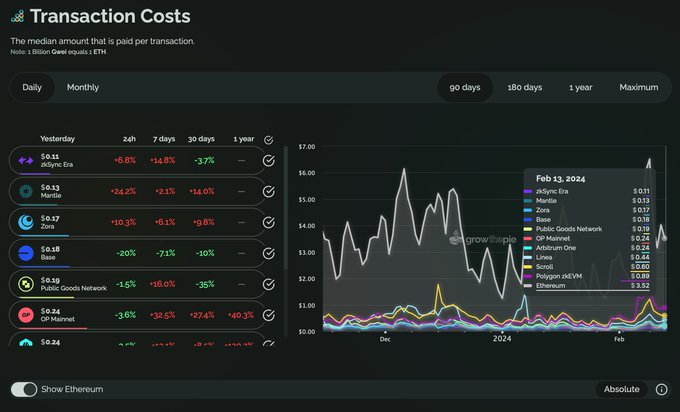Click the Dec x-axis label
This screenshot has width=680, height=412.
coord(385,339)
